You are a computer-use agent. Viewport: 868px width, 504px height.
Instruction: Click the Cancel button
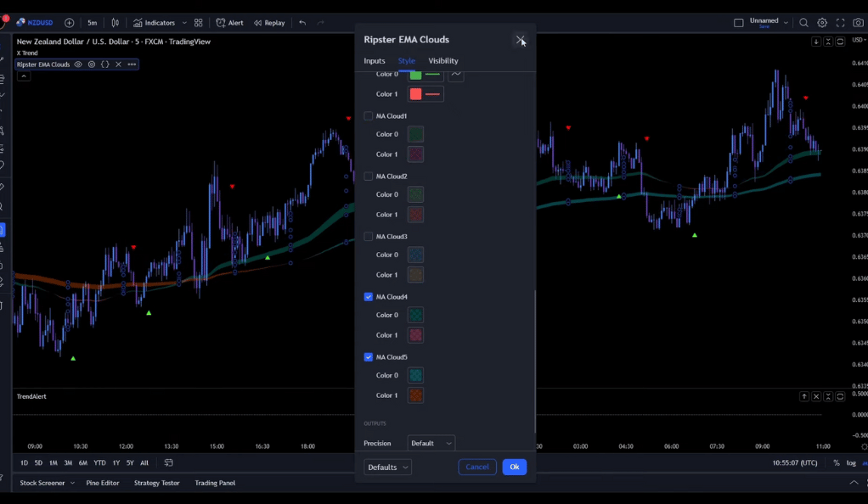pos(477,467)
